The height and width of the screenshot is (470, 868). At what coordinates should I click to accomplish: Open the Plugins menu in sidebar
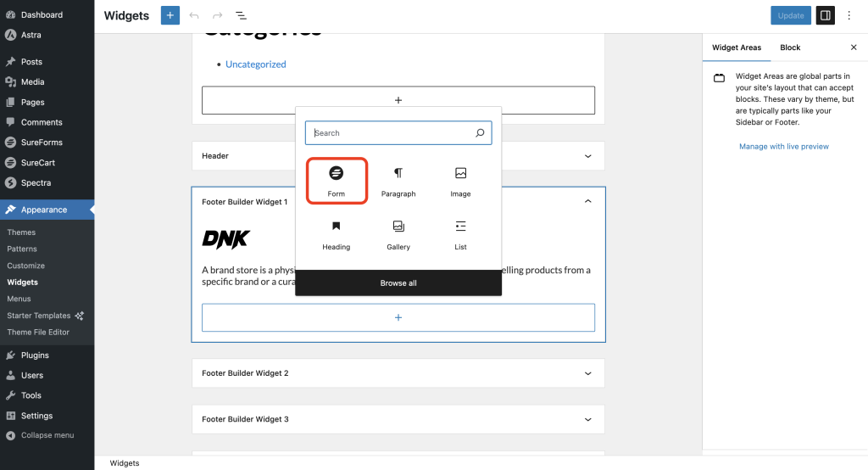(35, 355)
